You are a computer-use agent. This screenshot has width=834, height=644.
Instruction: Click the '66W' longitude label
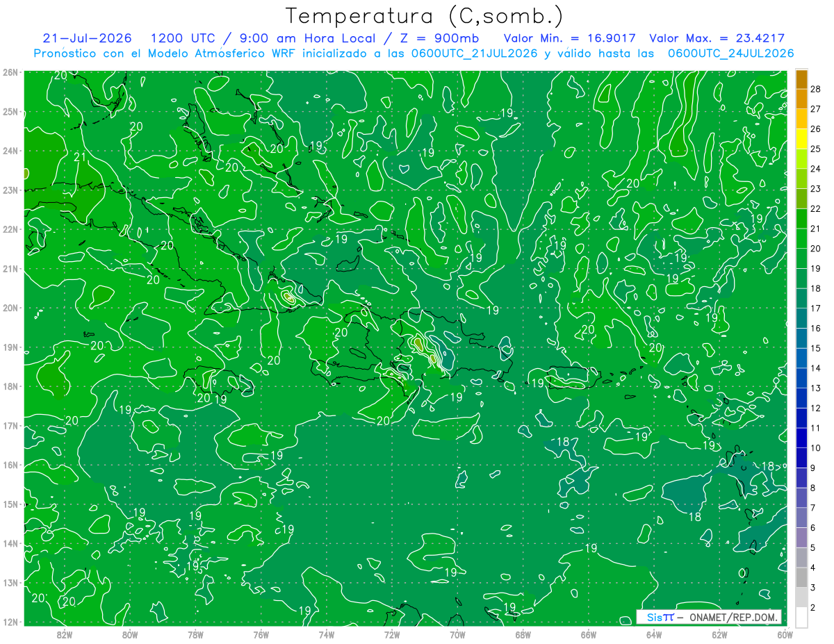click(589, 634)
